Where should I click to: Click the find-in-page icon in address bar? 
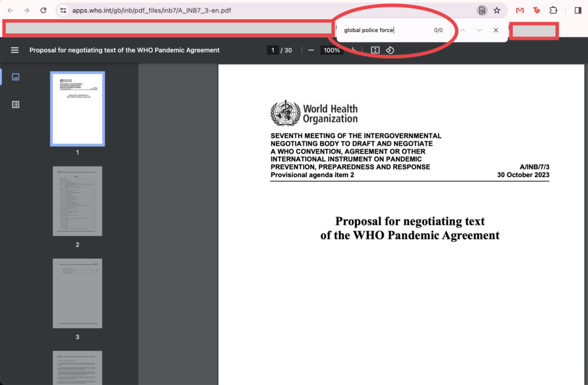coord(482,10)
